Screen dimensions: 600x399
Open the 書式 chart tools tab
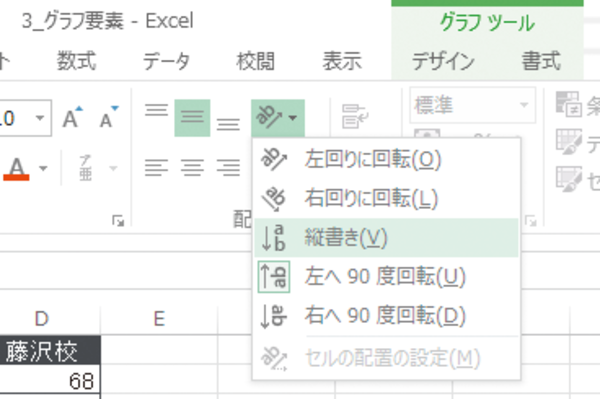[541, 61]
